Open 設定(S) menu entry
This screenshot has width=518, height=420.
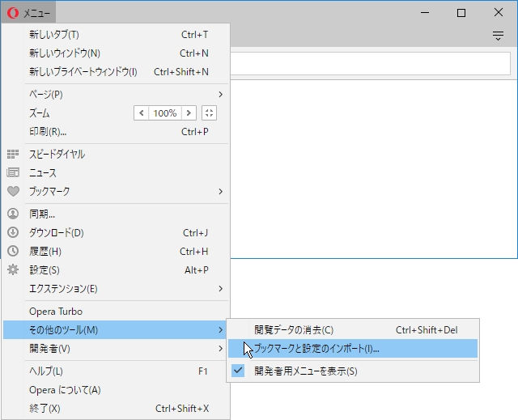116,270
